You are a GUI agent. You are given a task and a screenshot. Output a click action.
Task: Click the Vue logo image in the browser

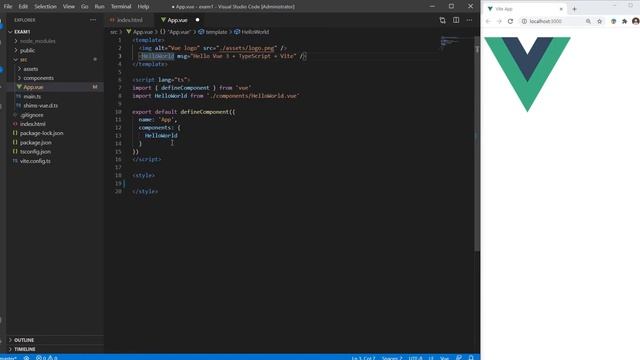pos(527,74)
